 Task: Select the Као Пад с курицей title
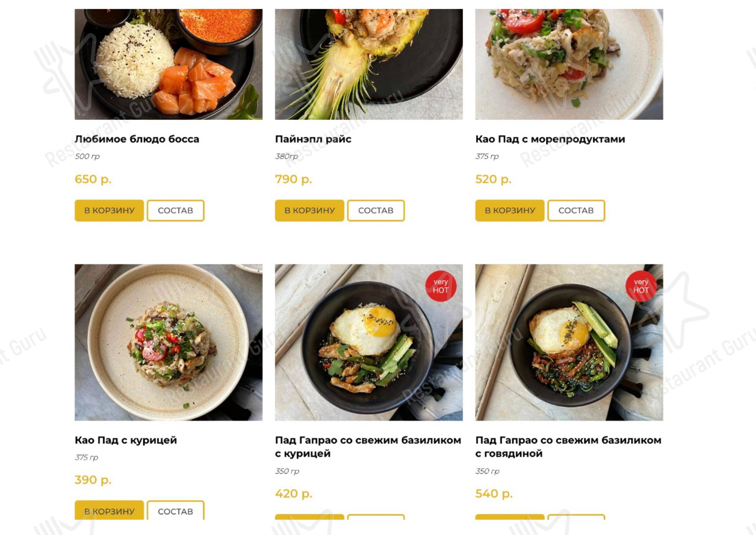coord(126,441)
